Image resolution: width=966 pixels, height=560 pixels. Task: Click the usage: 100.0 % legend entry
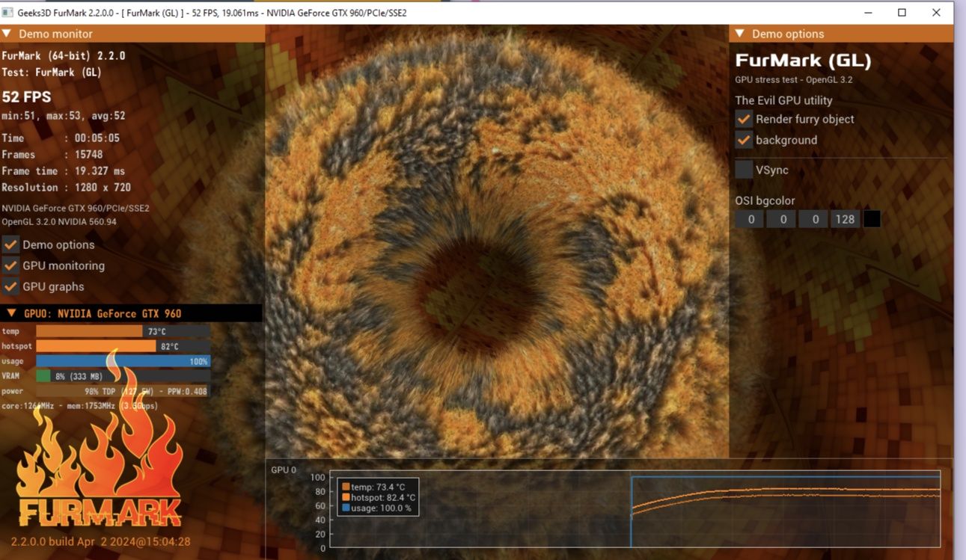377,508
